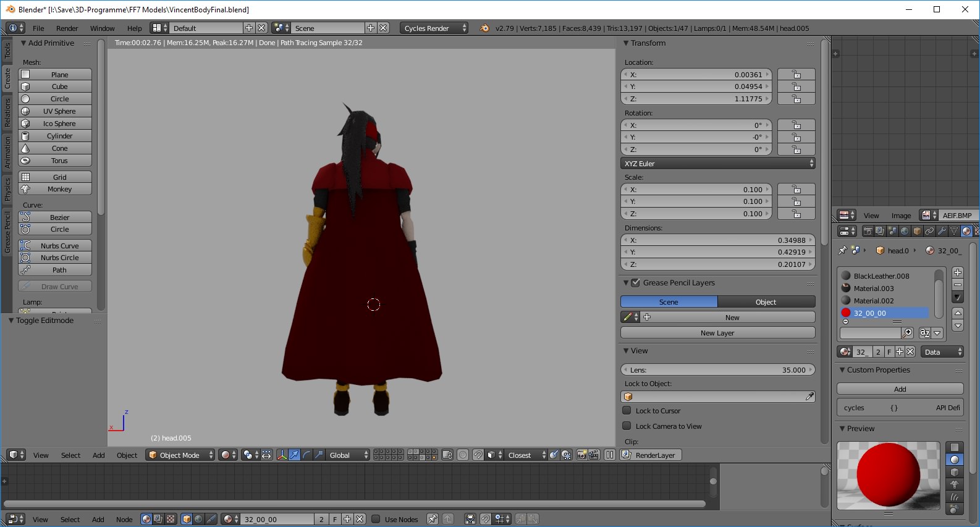The width and height of the screenshot is (980, 527).
Task: Open the File menu
Action: click(38, 28)
